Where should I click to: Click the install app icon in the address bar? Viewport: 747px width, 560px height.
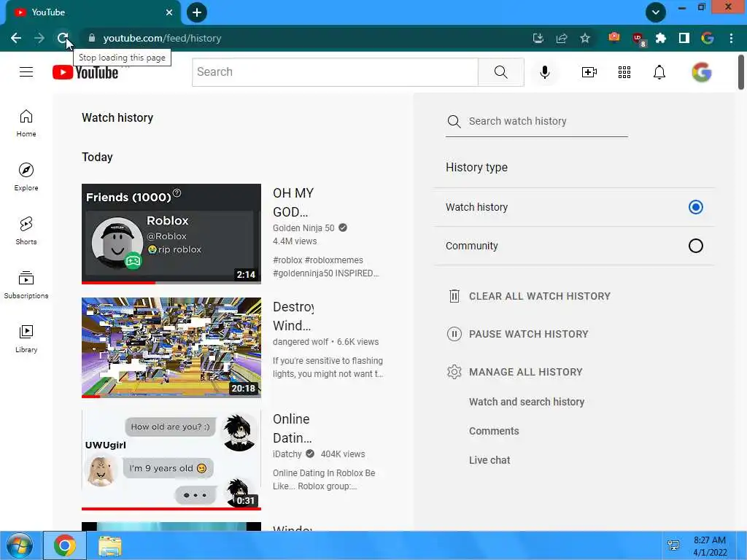click(538, 38)
